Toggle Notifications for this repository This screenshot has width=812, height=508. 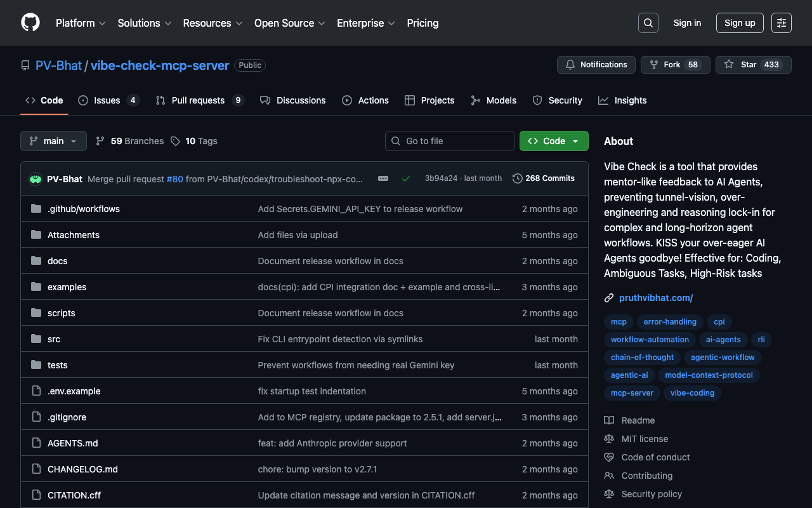(596, 65)
